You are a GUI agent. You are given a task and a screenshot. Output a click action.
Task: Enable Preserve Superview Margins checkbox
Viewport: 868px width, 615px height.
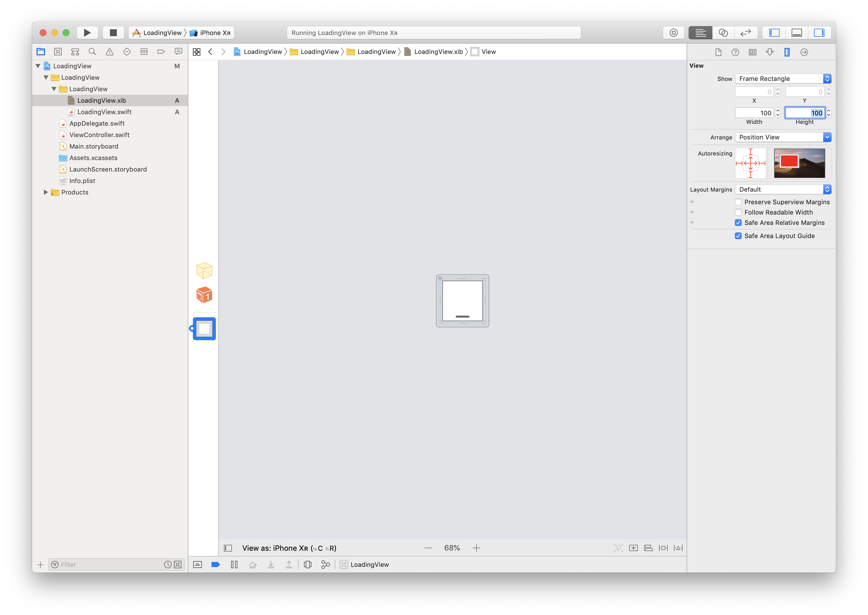[738, 202]
